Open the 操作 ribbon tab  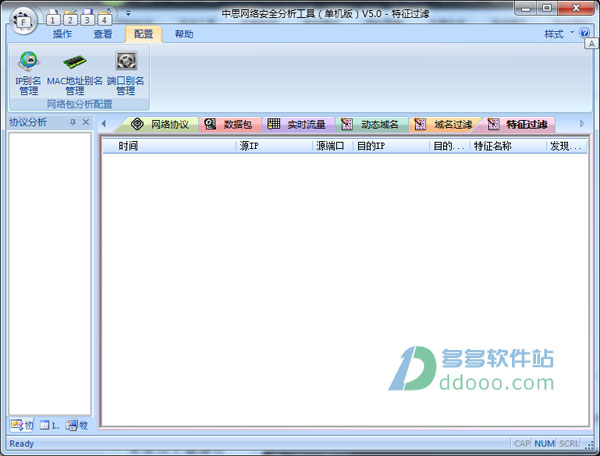[62, 34]
